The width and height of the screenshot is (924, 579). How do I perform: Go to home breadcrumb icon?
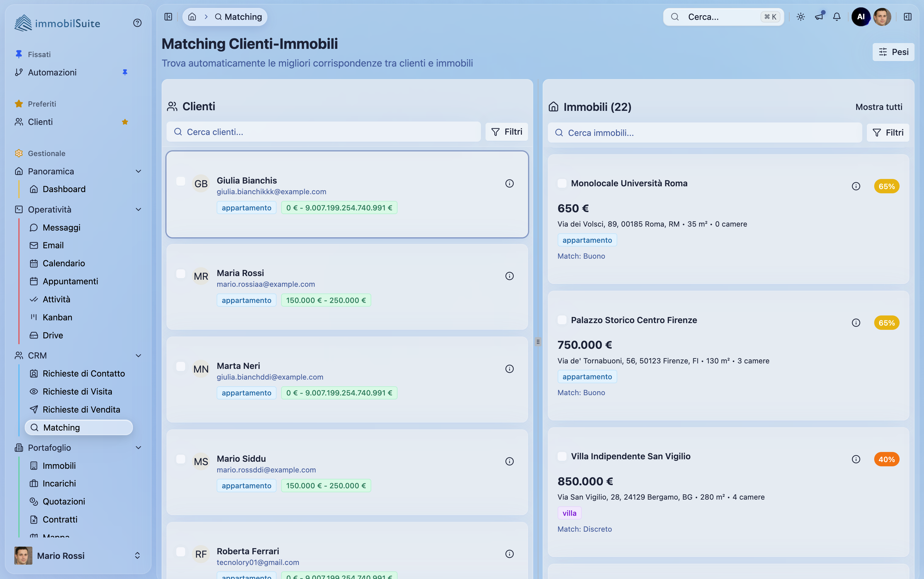pyautogui.click(x=192, y=17)
